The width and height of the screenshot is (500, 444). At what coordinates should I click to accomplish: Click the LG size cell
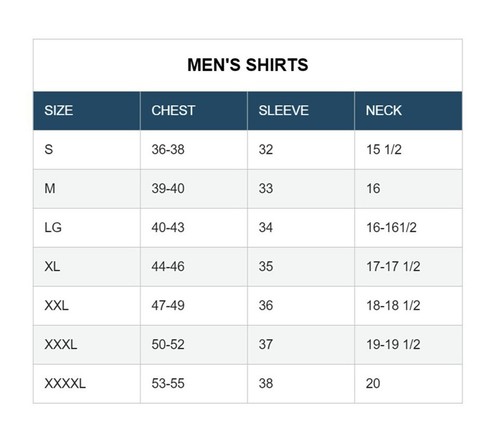[87, 228]
